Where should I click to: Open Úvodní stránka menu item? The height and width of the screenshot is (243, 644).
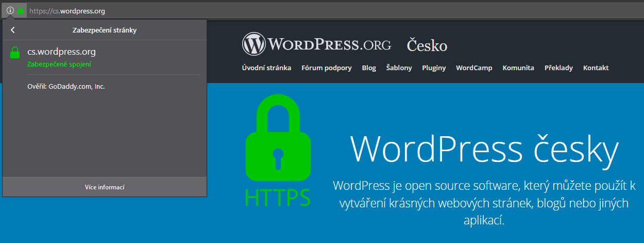267,68
